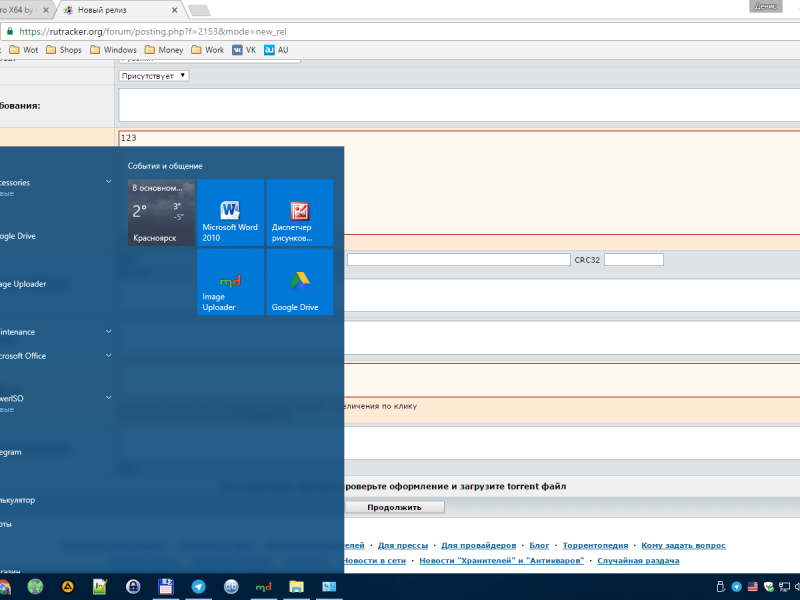Open the Google Drive tile
The height and width of the screenshot is (600, 800).
coord(300,282)
